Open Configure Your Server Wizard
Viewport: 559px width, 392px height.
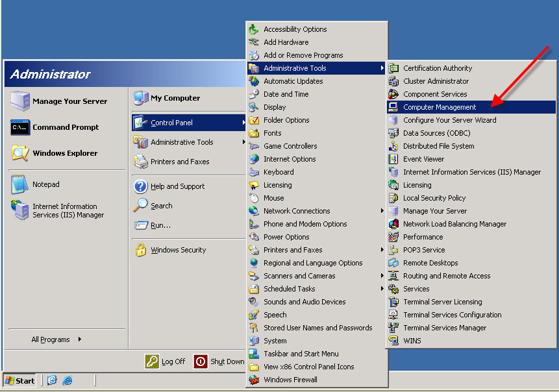471,120
